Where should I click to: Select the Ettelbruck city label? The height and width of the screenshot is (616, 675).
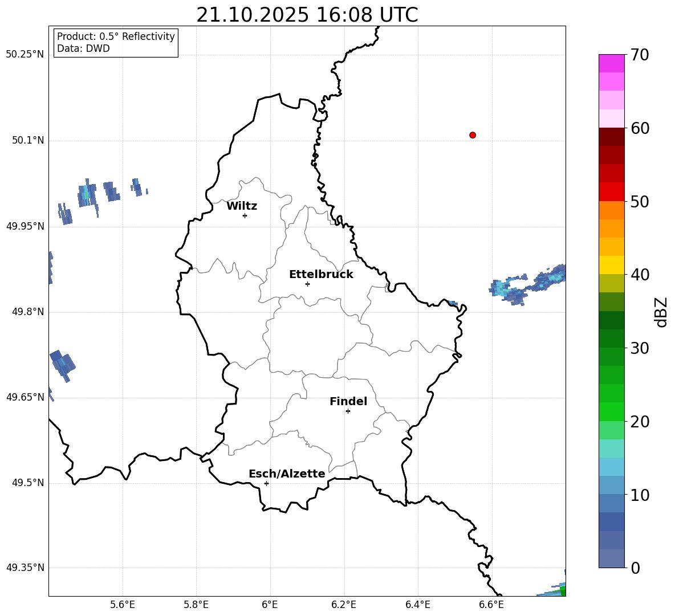321,275
